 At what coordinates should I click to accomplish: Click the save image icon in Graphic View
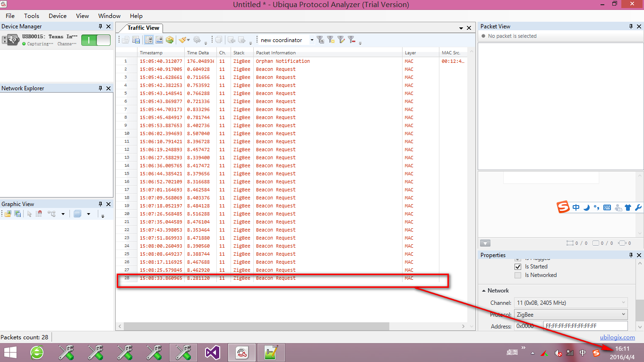tap(17, 214)
